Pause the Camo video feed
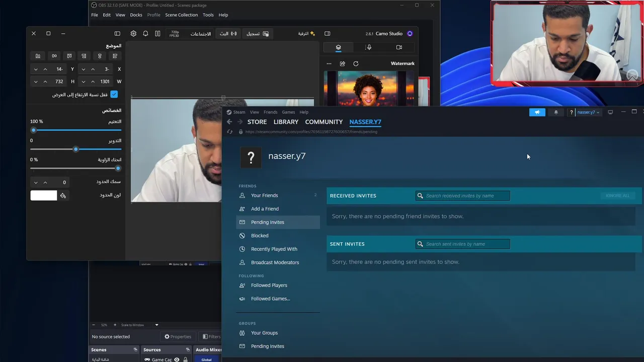Image resolution: width=644 pixels, height=362 pixels. (x=157, y=34)
